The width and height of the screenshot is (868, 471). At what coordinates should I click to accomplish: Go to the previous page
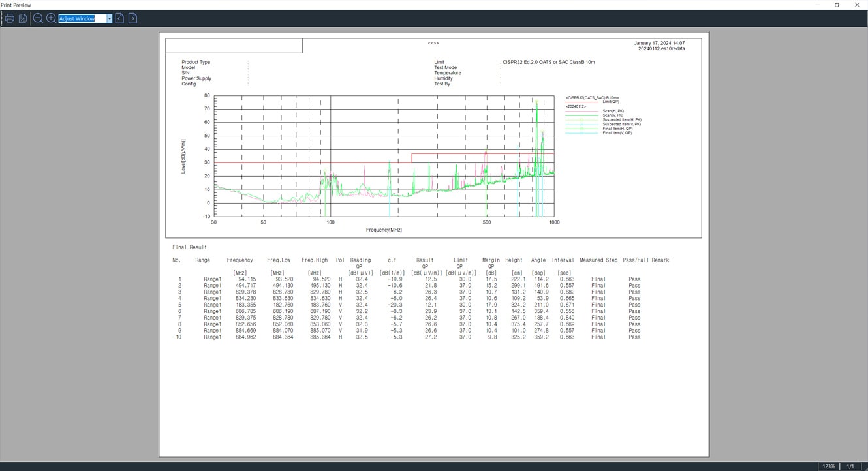coord(119,18)
